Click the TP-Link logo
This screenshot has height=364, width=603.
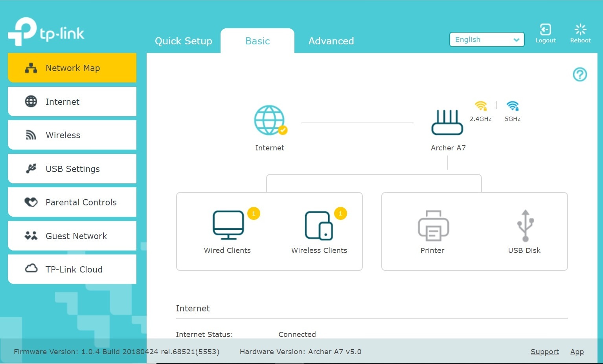[x=46, y=31]
